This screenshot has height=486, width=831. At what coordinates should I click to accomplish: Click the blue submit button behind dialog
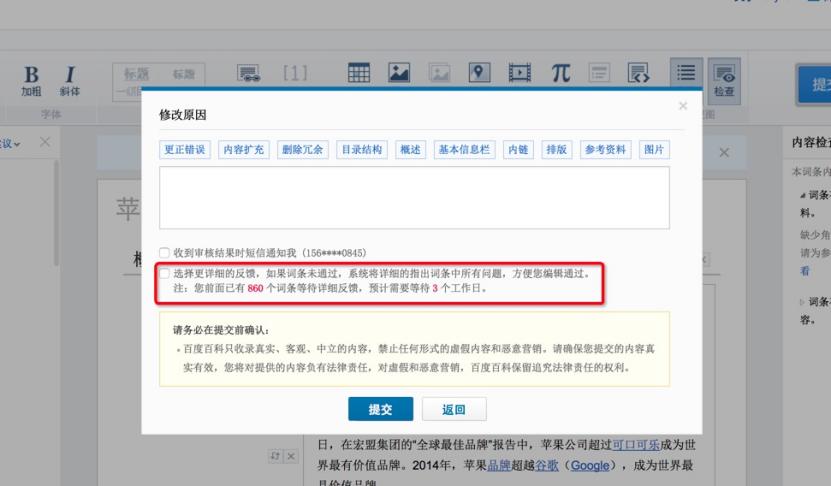(815, 85)
